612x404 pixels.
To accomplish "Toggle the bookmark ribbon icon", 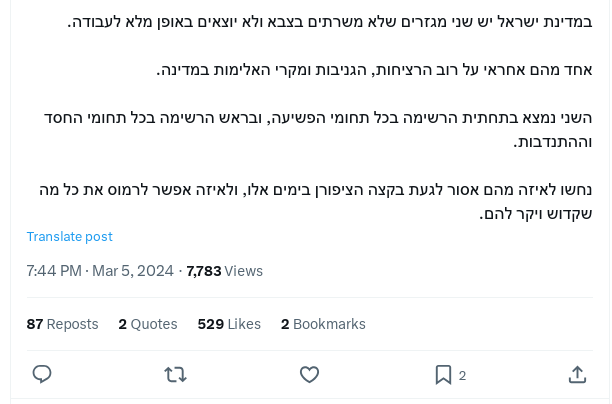I will coord(443,374).
